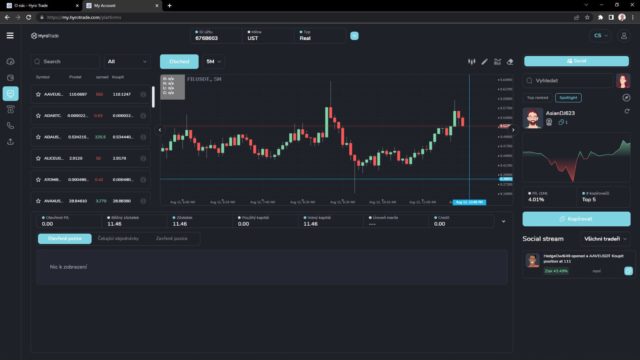
Task: Click the cyan button beside account type
Action: tap(354, 36)
